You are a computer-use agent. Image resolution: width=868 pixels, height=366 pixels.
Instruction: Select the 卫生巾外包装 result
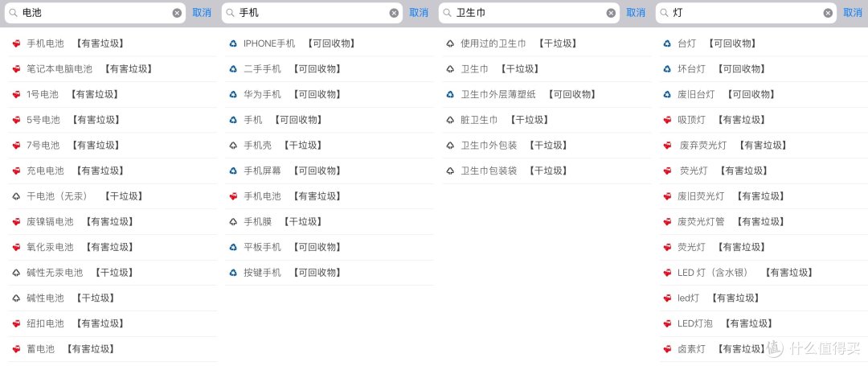(x=547, y=146)
